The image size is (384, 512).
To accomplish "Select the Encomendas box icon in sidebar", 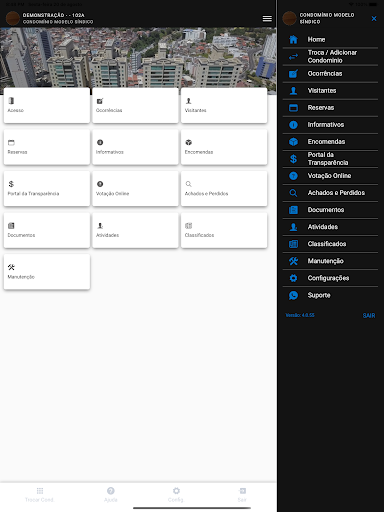I will click(293, 142).
